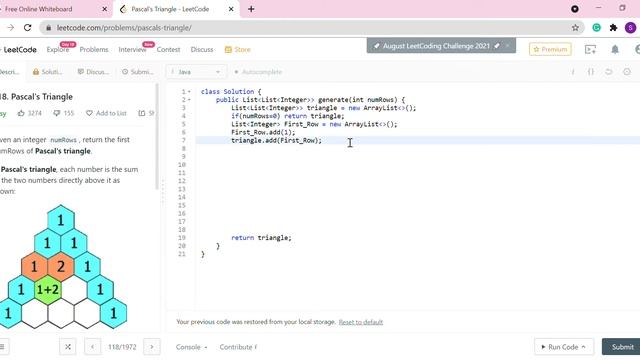Click the Chrome media control icon
This screenshot has height=360, width=640.
575,9
